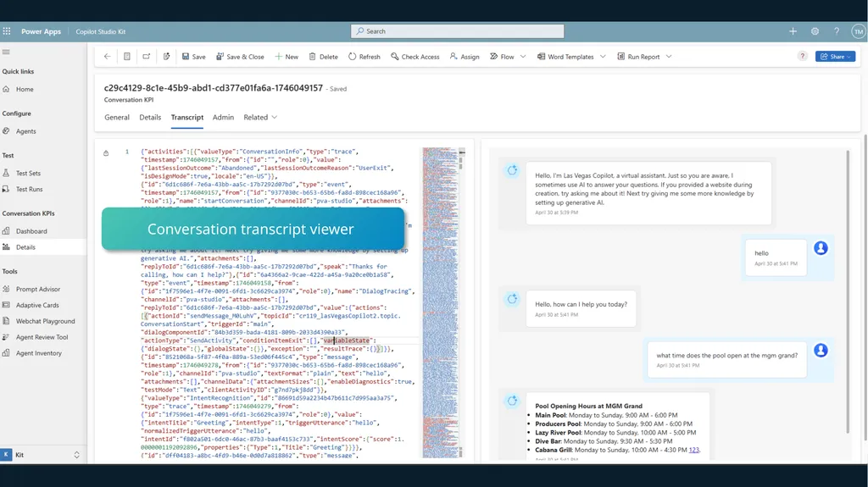The image size is (868, 487).
Task: Click the Test Runs icon
Action: pos(6,189)
